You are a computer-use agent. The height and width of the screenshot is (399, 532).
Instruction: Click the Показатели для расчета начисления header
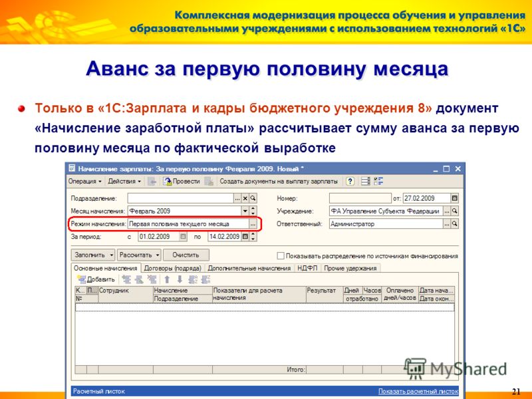[x=259, y=295]
